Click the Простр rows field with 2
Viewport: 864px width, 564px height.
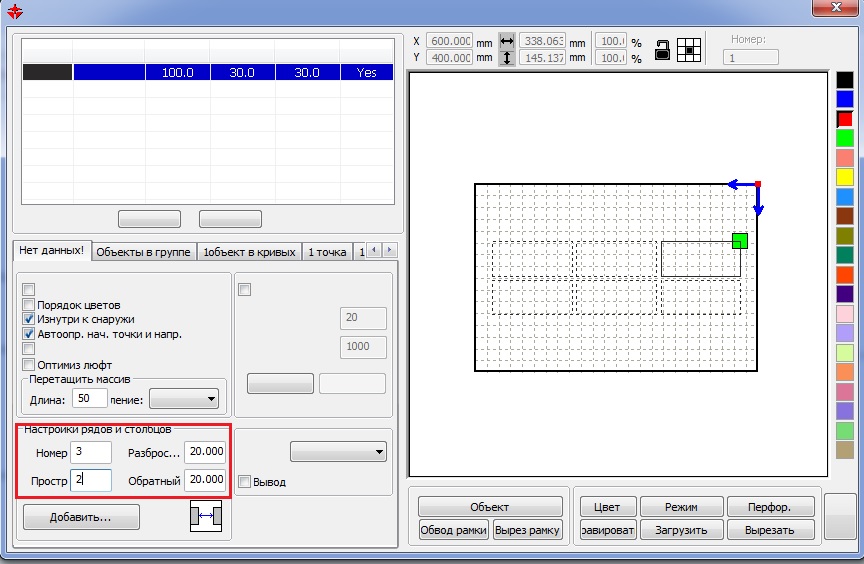(x=91, y=480)
